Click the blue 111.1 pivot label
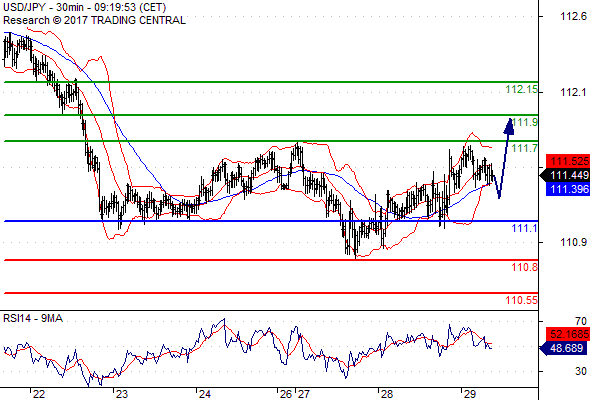Image resolution: width=590 pixels, height=400 pixels. 525,228
